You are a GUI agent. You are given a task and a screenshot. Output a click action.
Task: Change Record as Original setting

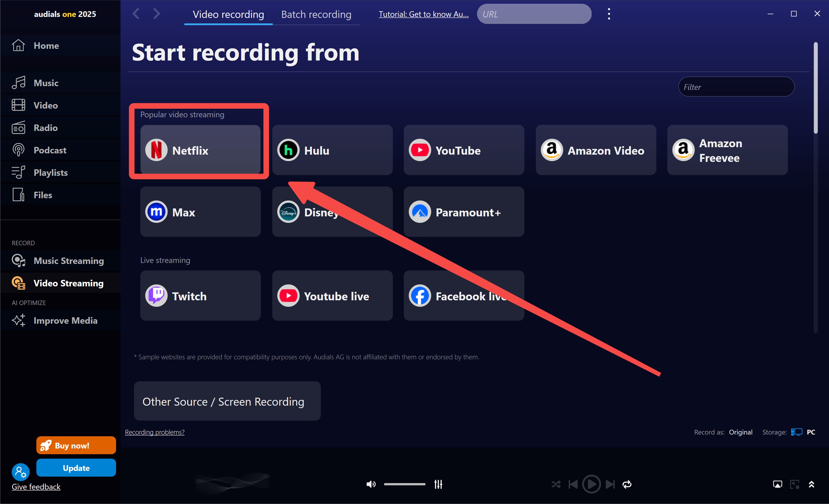click(741, 432)
